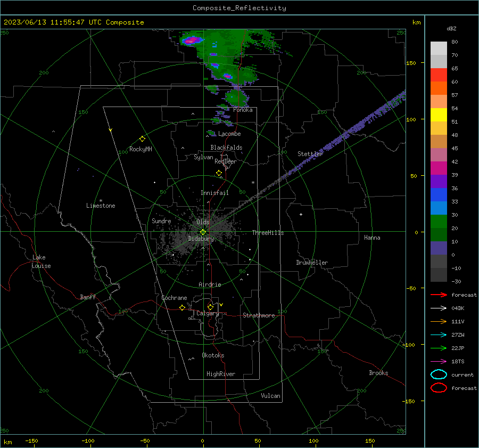Click the yellow radar-center diamond near Didsbury

(203, 232)
